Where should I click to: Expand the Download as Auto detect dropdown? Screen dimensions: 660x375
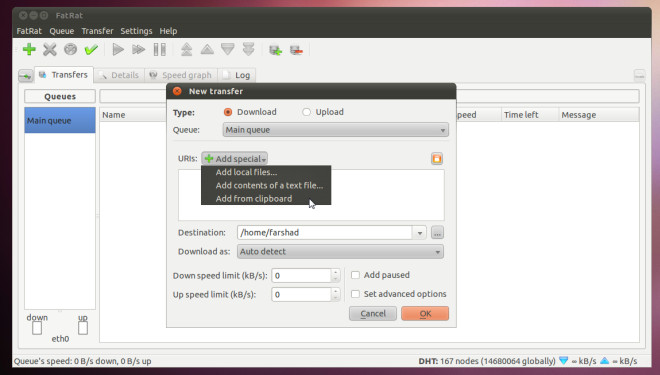point(340,252)
